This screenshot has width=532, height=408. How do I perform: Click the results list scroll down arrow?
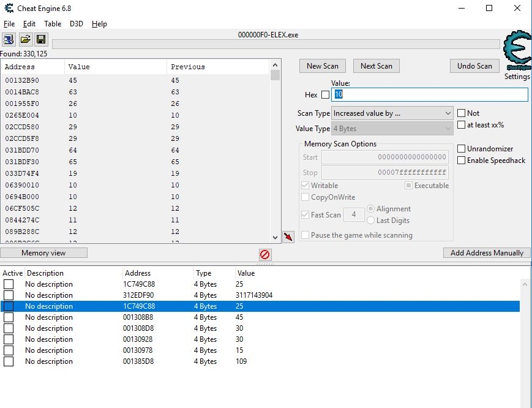pyautogui.click(x=275, y=238)
